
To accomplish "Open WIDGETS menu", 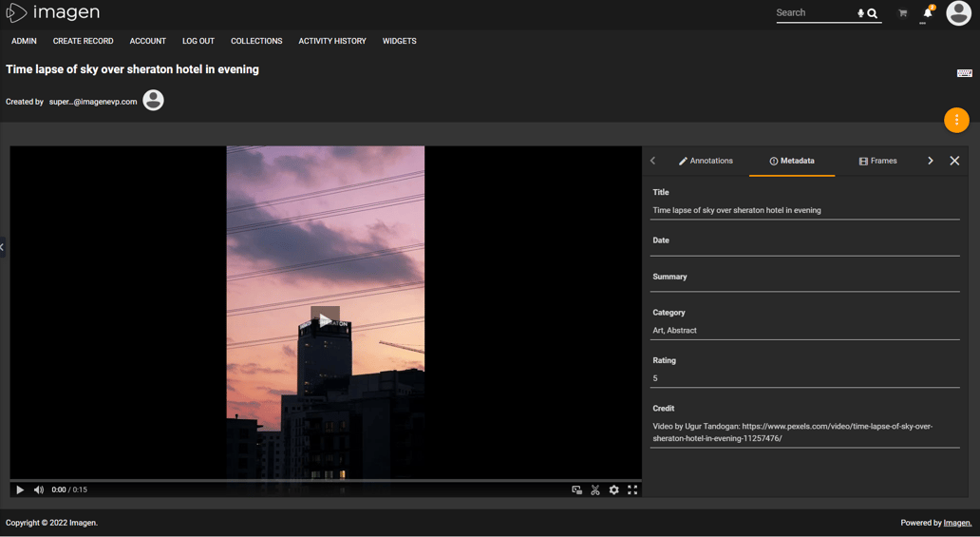I will [400, 41].
